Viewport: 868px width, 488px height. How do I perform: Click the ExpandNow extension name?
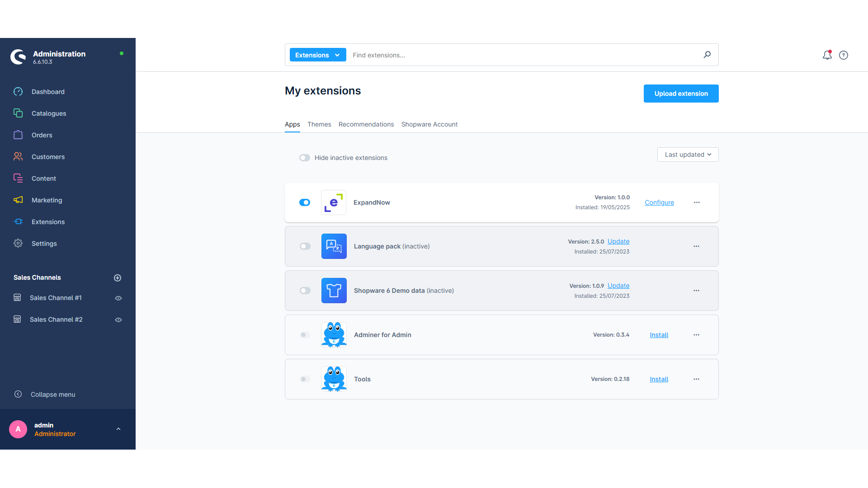[x=372, y=202]
